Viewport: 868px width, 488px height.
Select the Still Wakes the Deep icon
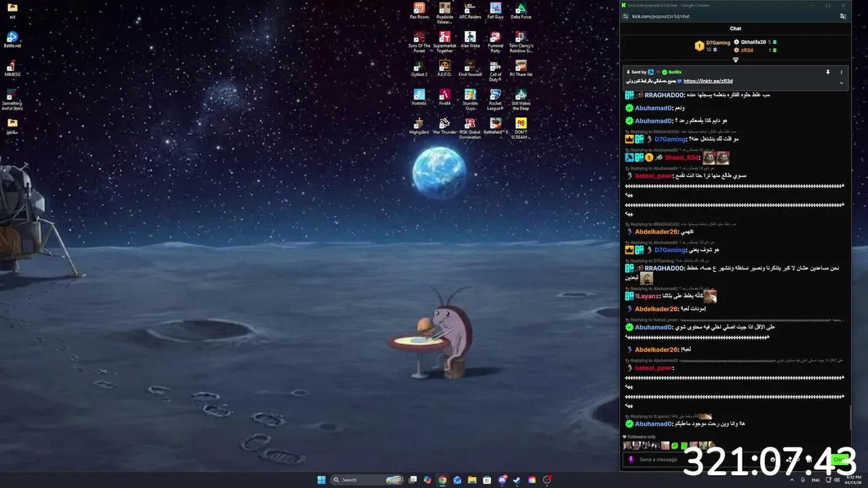[x=521, y=100]
